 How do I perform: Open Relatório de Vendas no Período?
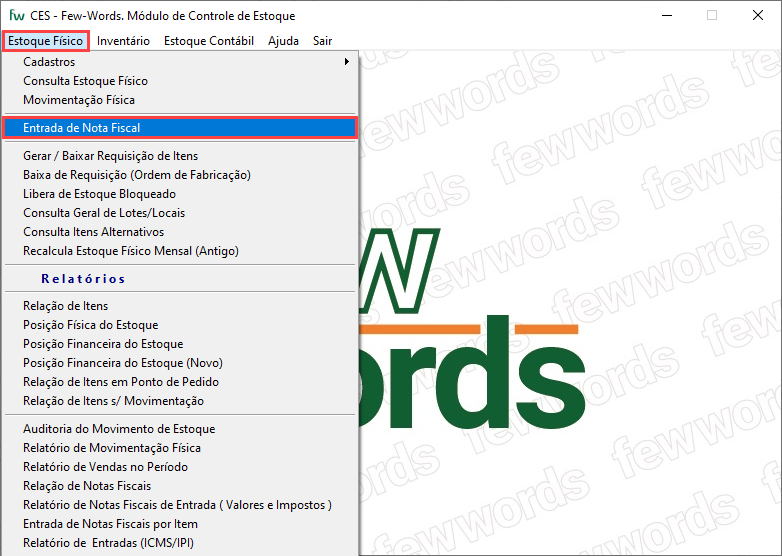tap(180, 467)
